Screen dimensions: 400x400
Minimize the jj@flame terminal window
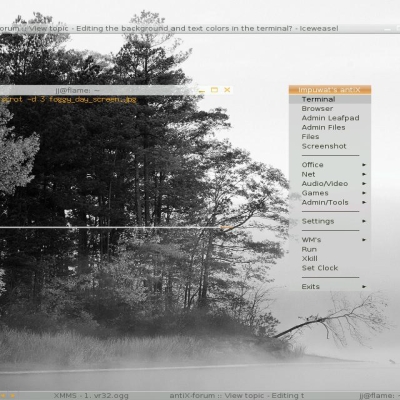202,90
